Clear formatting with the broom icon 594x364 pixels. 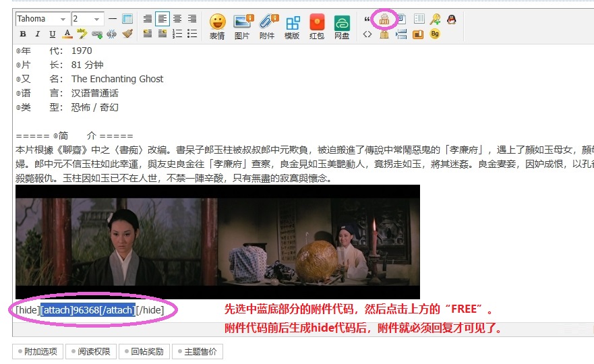tap(127, 34)
